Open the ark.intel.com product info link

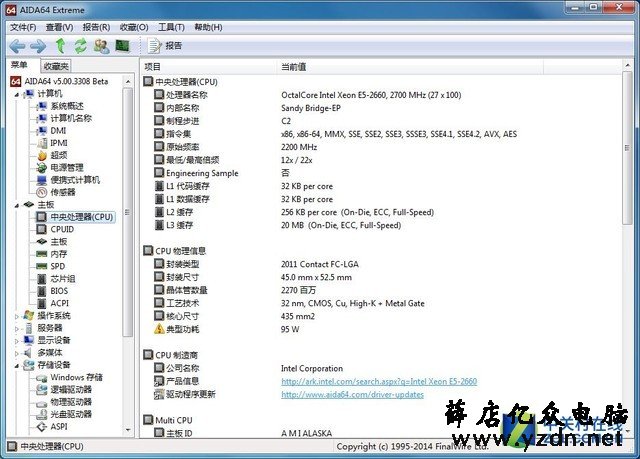pyautogui.click(x=379, y=381)
